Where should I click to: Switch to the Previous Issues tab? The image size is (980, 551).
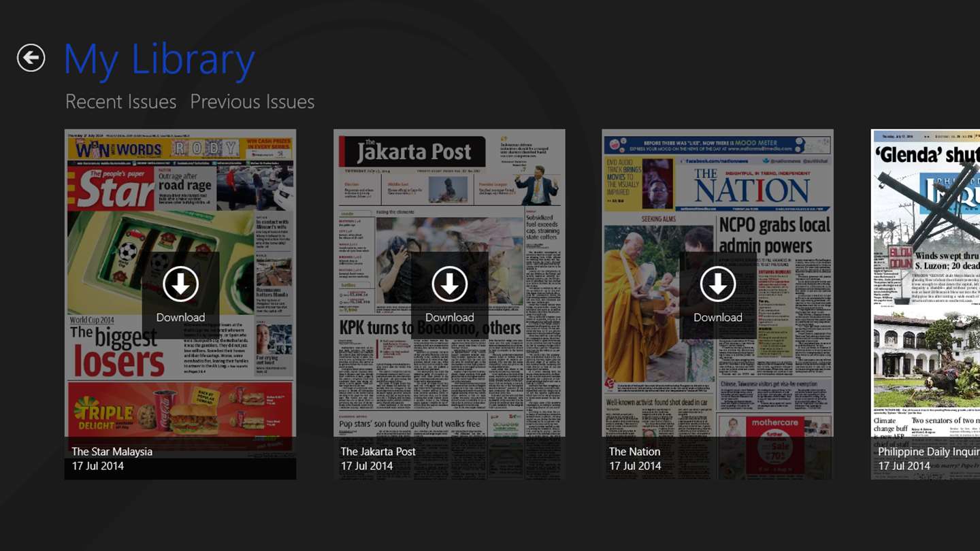click(252, 101)
